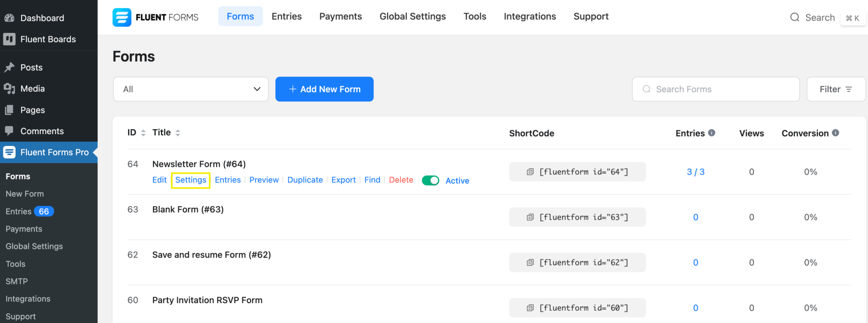Open Integrations in the top navigation
868x323 pixels.
tap(529, 17)
